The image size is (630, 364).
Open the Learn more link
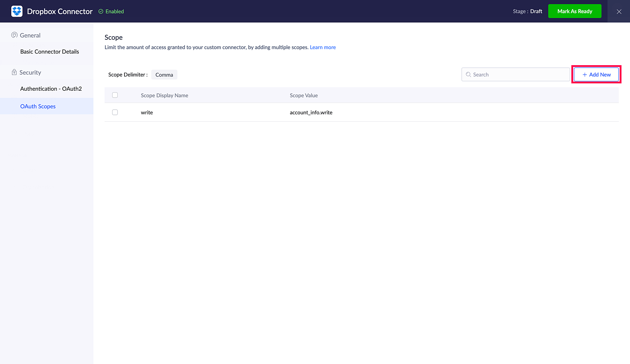pos(323,47)
